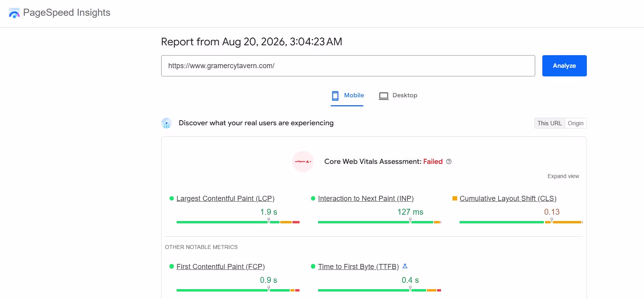Switch to the Mobile tab
Screen dimensions: 644x299
coord(347,96)
